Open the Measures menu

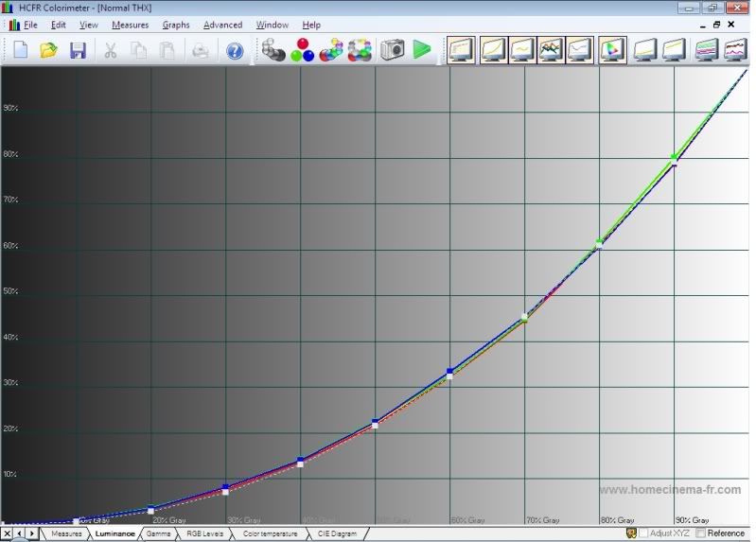(x=130, y=25)
